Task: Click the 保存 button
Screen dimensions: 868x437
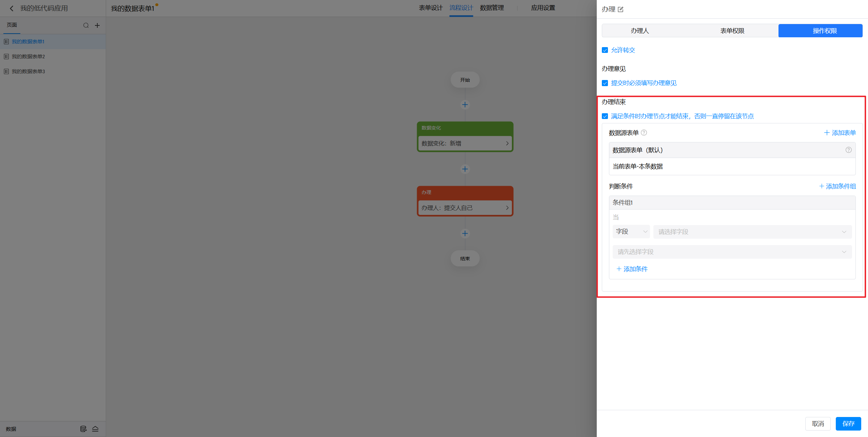Action: tap(848, 424)
